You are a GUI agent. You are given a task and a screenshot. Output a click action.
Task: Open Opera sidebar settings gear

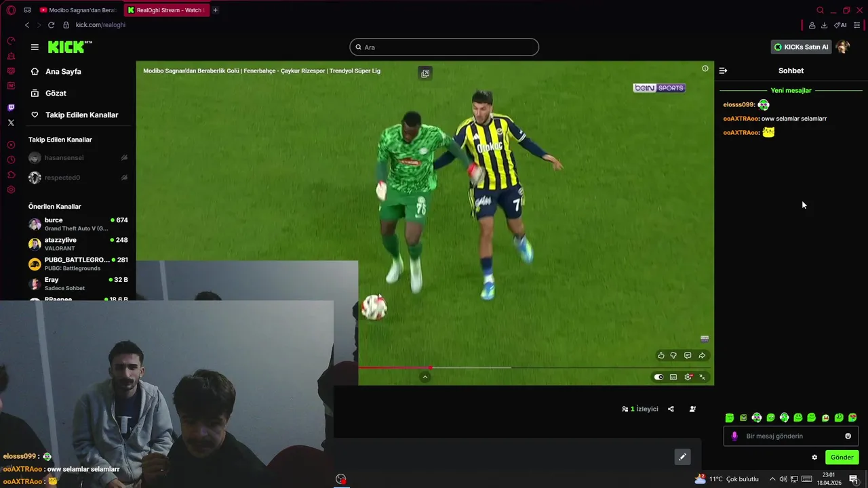[11, 190]
